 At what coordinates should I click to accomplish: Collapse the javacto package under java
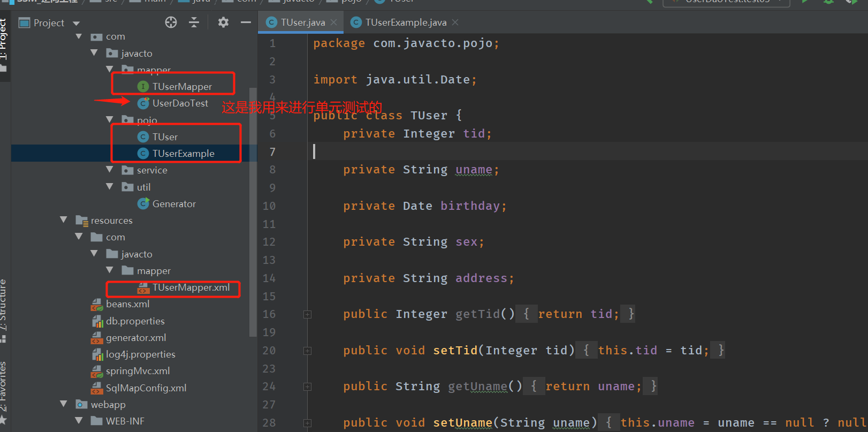pyautogui.click(x=94, y=53)
